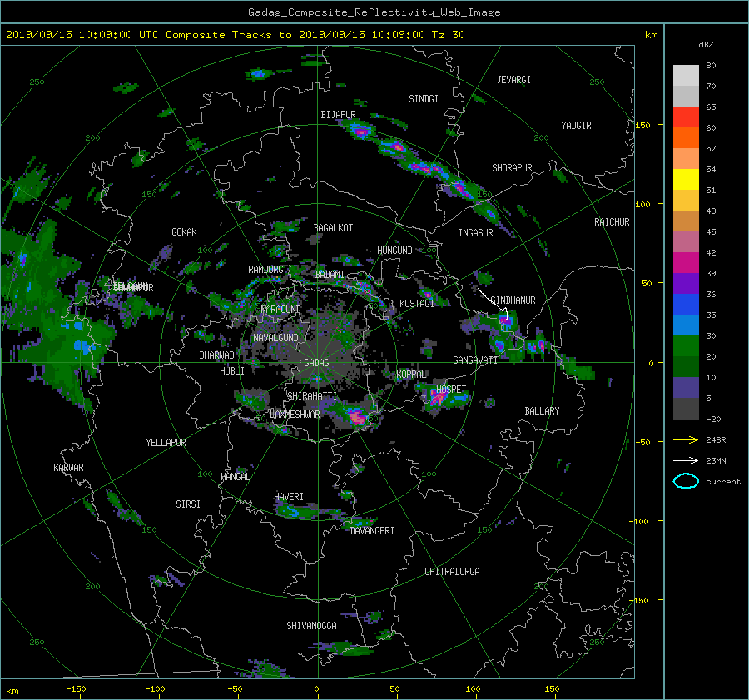The image size is (749, 700).
Task: Click the BIJAPUR city label
Action: (338, 115)
